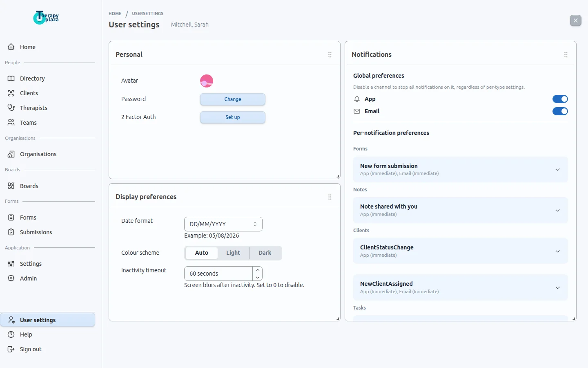Expand NewClientAssigned notification row
This screenshot has width=588, height=368.
pos(461,287)
